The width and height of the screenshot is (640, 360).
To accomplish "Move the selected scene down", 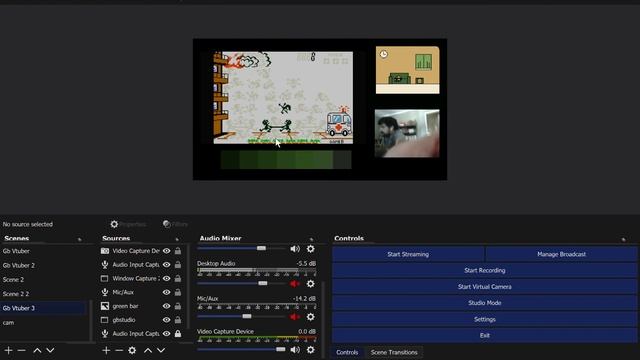I will point(50,350).
